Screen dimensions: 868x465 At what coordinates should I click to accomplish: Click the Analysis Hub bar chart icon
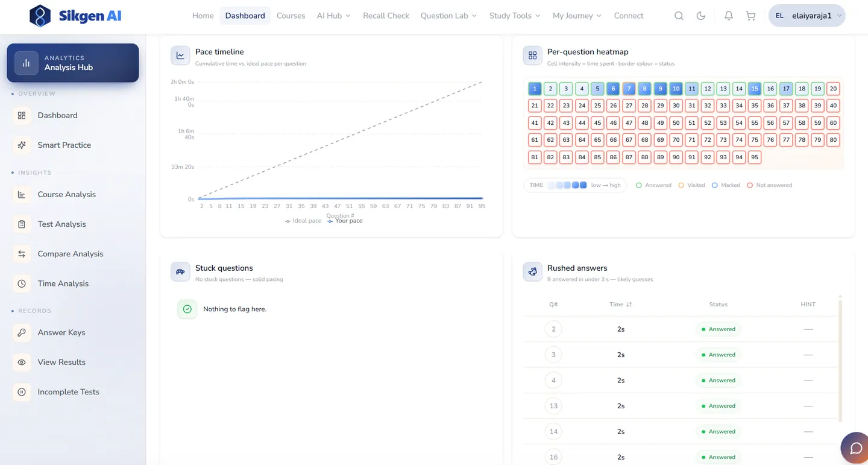(x=27, y=63)
